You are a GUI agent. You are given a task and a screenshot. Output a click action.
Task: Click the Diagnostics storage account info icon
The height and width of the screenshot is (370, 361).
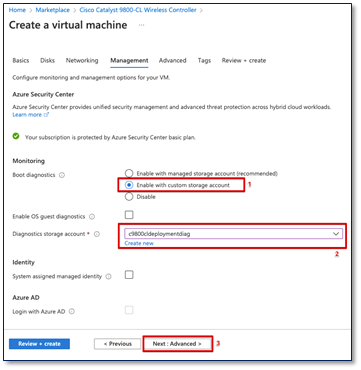(97, 234)
